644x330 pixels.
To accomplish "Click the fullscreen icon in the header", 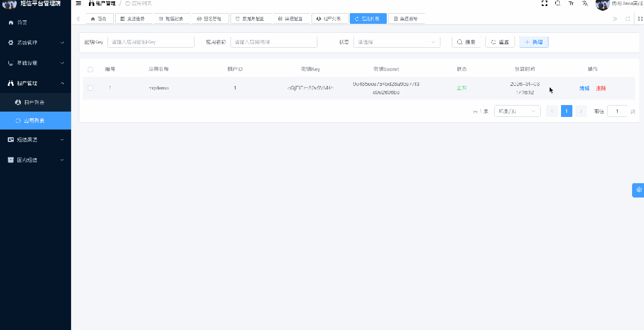I will click(544, 4).
